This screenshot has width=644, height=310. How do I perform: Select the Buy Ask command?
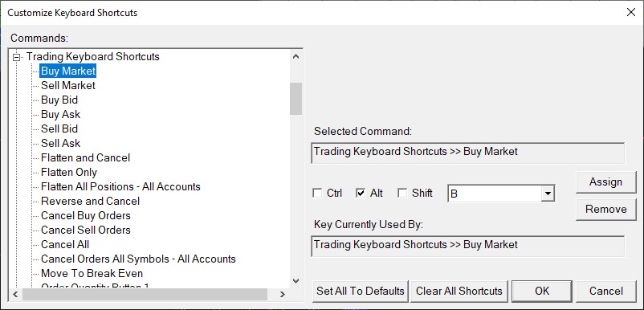pyautogui.click(x=60, y=114)
